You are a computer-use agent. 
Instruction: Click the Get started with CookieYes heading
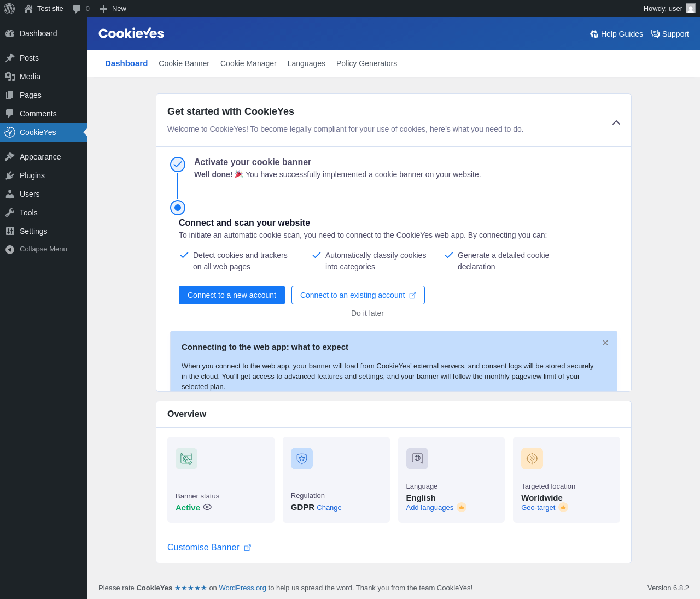231,111
